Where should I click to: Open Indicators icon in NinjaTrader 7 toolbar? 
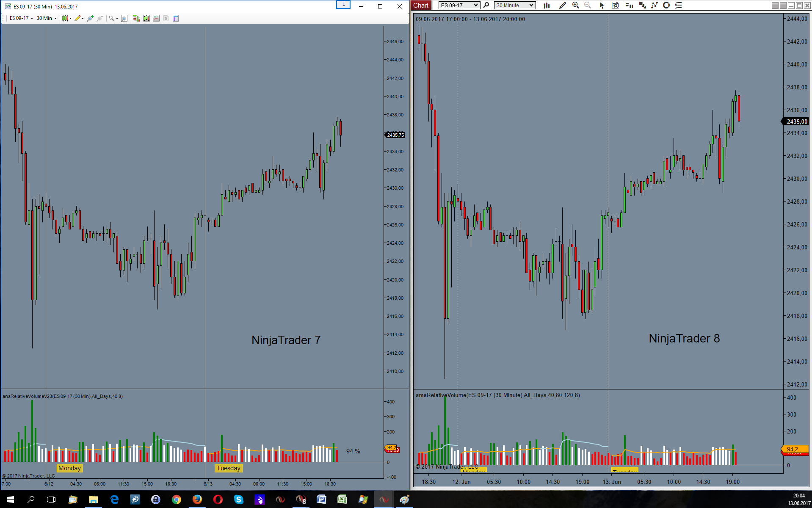pyautogui.click(x=156, y=18)
